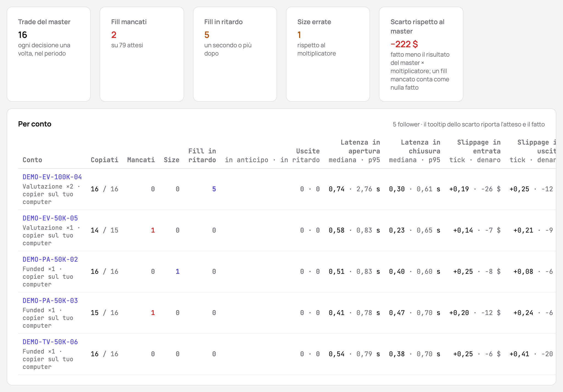Open the DEMO-PA-50K-03 account link

tap(50, 301)
